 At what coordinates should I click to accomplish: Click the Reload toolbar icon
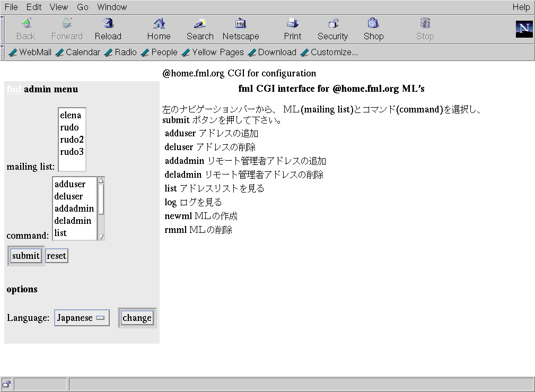108,24
